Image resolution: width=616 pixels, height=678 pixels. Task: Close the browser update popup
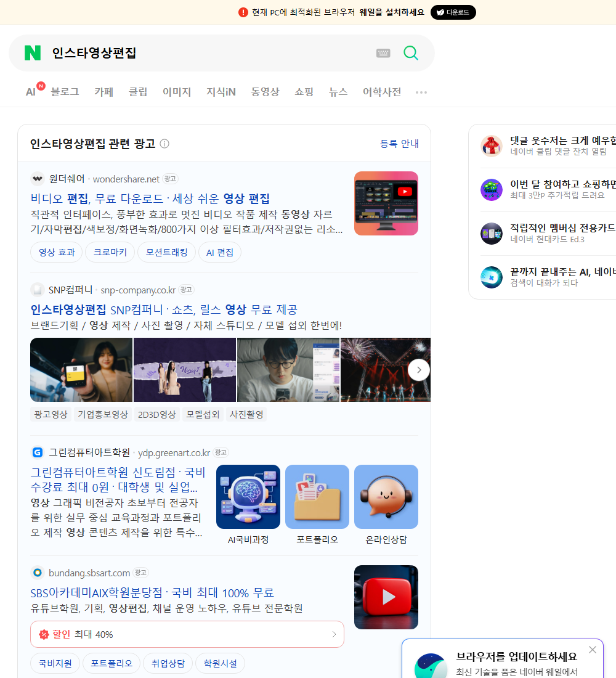592,650
